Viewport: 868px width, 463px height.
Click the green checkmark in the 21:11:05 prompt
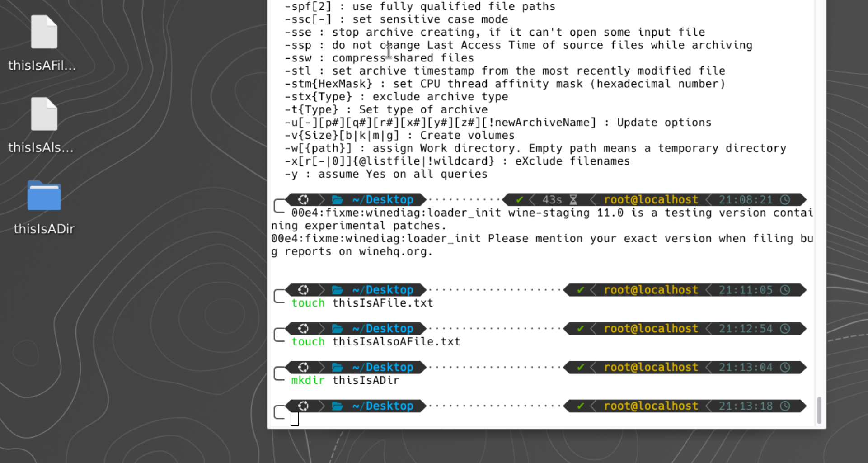[581, 290]
